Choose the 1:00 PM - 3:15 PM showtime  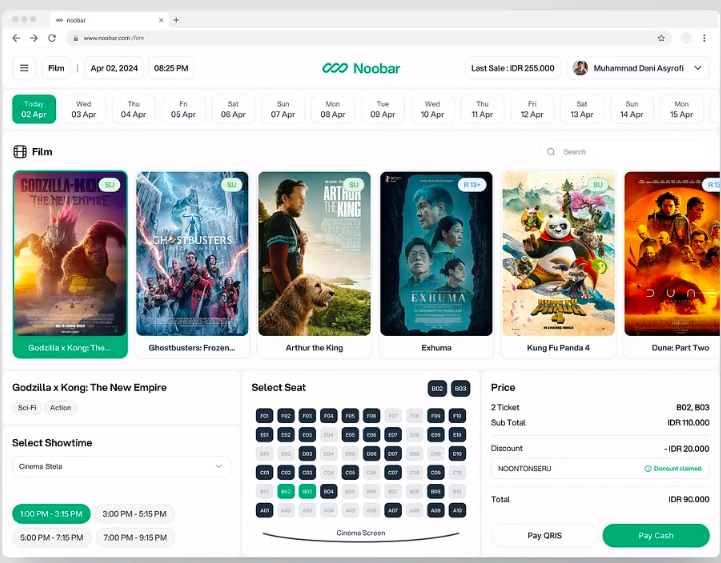point(51,514)
